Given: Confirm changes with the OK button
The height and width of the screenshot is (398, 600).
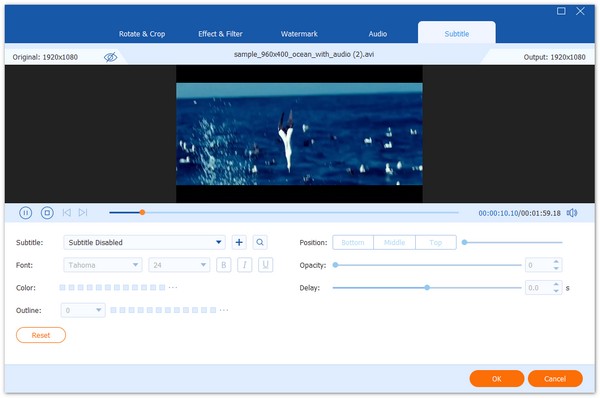Looking at the screenshot, I should click(497, 378).
